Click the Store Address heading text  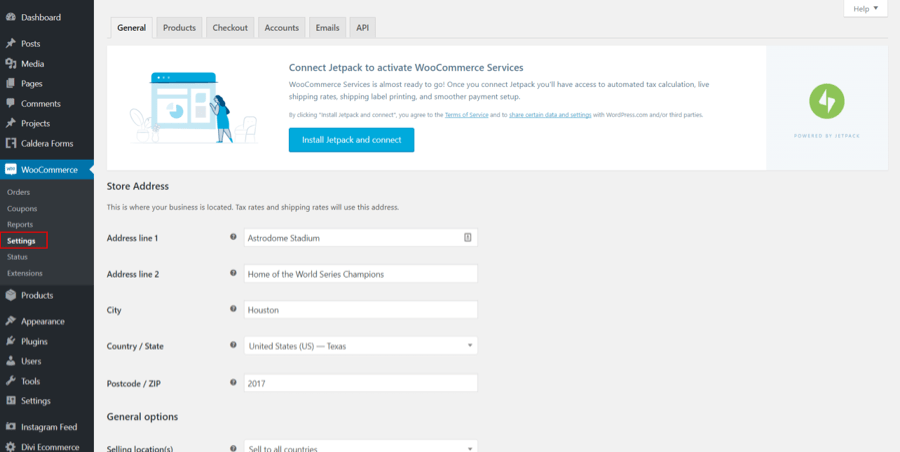pyautogui.click(x=138, y=186)
